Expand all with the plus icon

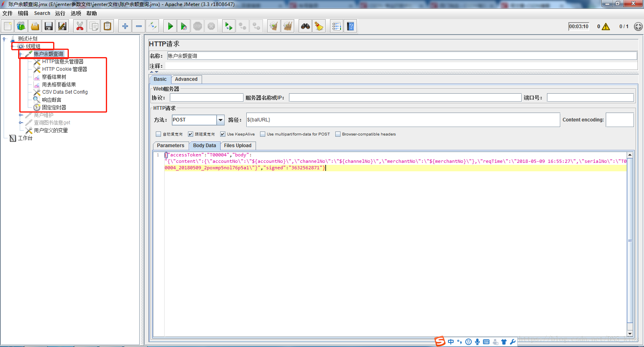(x=125, y=26)
